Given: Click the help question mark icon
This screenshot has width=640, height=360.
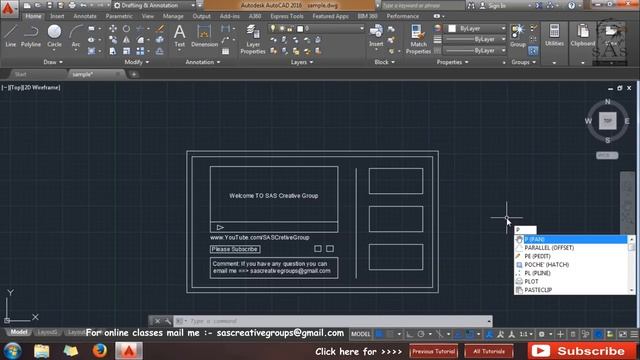Looking at the screenshot, I should pyautogui.click(x=571, y=5).
